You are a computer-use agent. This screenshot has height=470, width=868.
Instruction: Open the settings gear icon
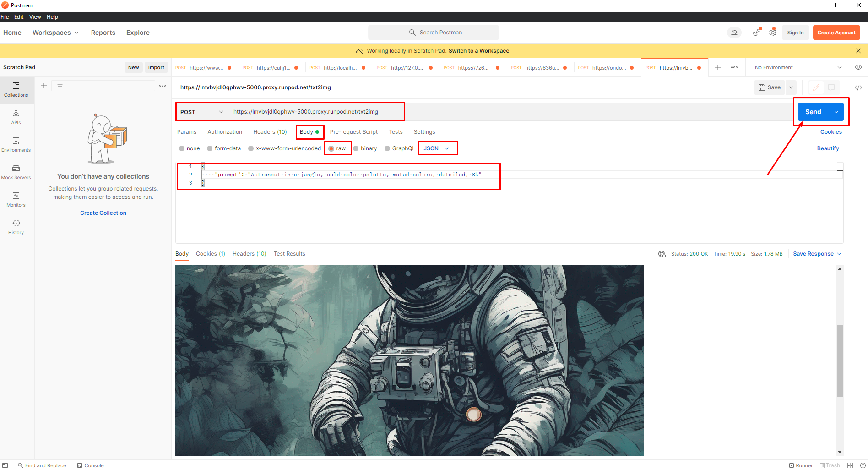(773, 33)
